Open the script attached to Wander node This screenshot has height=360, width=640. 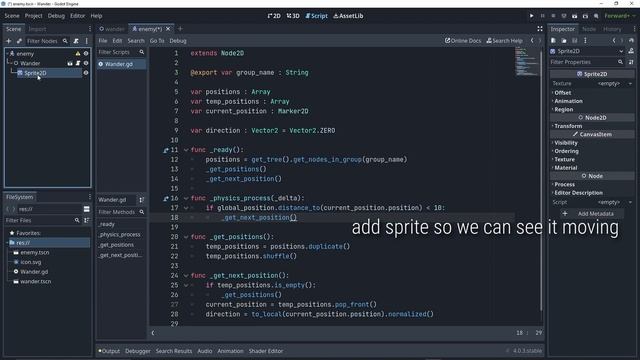tap(78, 63)
